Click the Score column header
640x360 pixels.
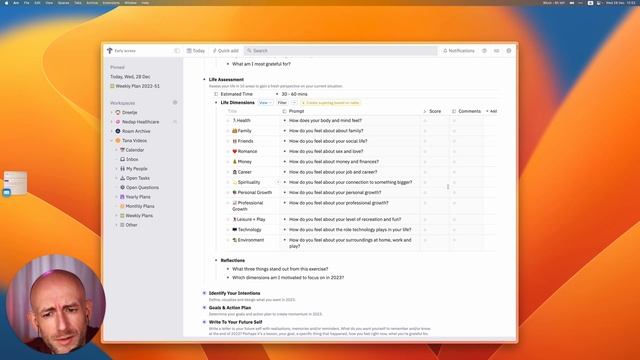435,111
